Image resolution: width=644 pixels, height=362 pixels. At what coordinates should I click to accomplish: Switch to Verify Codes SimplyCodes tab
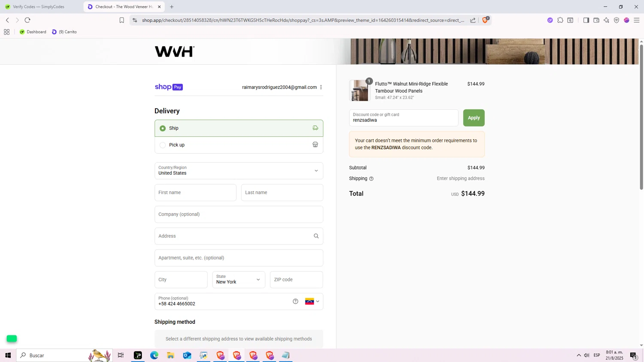(42, 7)
